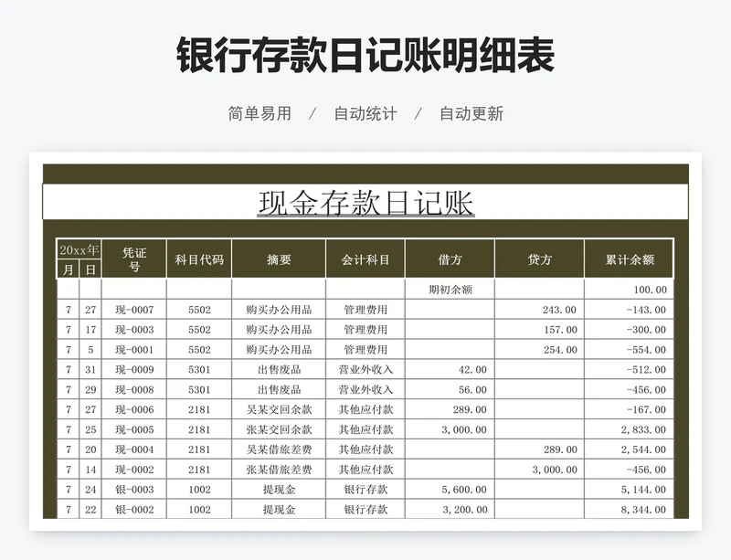This screenshot has width=731, height=560.
Task: Click debit amount 3,200.00
Action: [450, 509]
